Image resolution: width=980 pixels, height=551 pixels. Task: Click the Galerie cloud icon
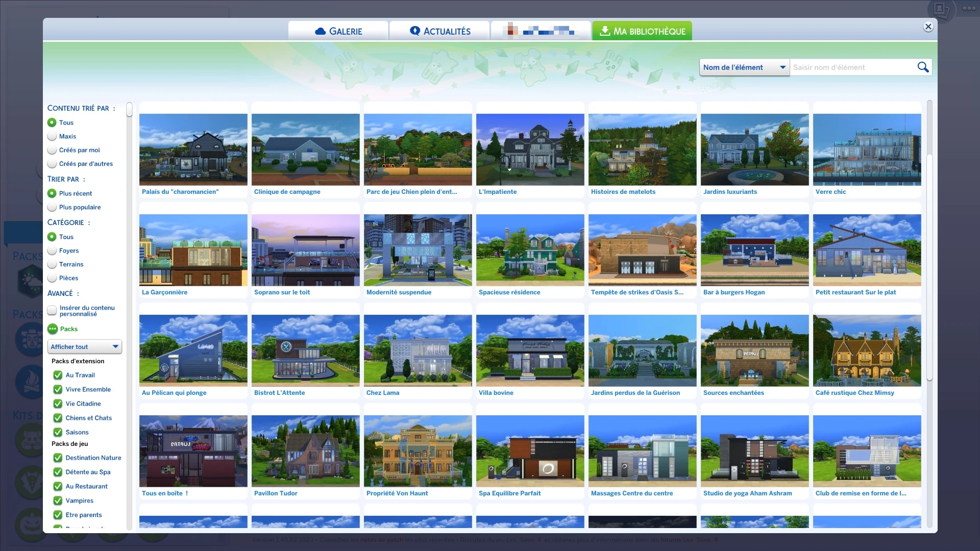[320, 31]
